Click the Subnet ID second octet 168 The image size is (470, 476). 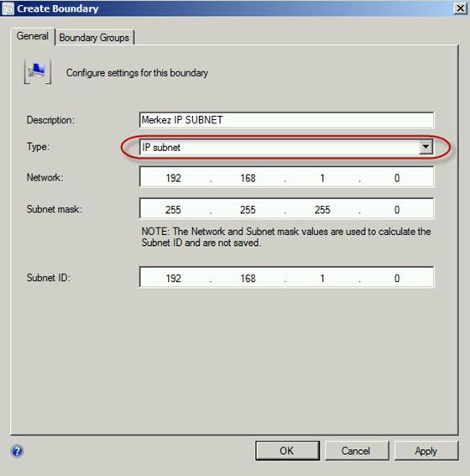tap(248, 279)
